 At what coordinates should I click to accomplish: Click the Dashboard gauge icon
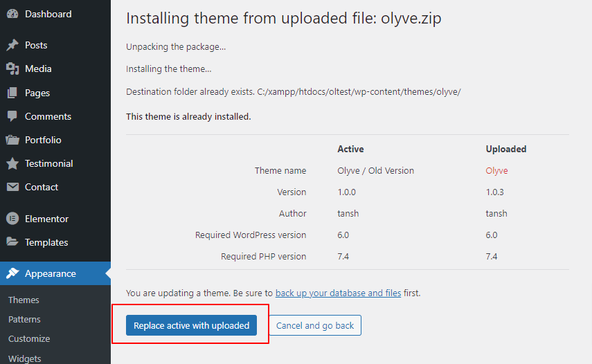click(12, 14)
